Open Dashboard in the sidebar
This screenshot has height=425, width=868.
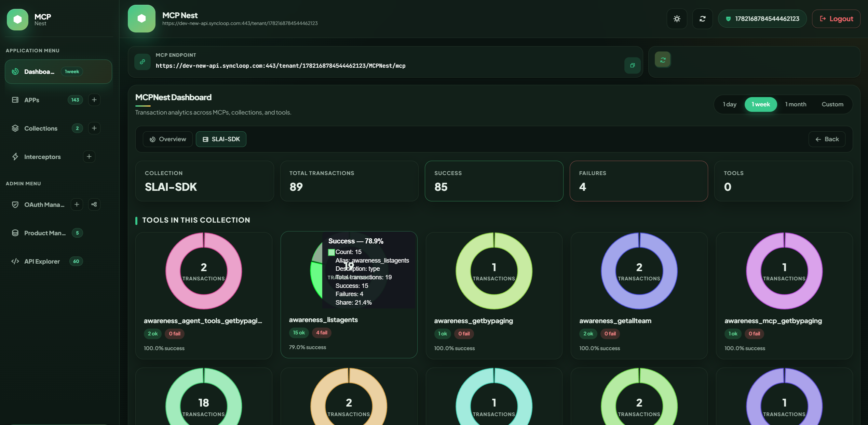point(58,71)
